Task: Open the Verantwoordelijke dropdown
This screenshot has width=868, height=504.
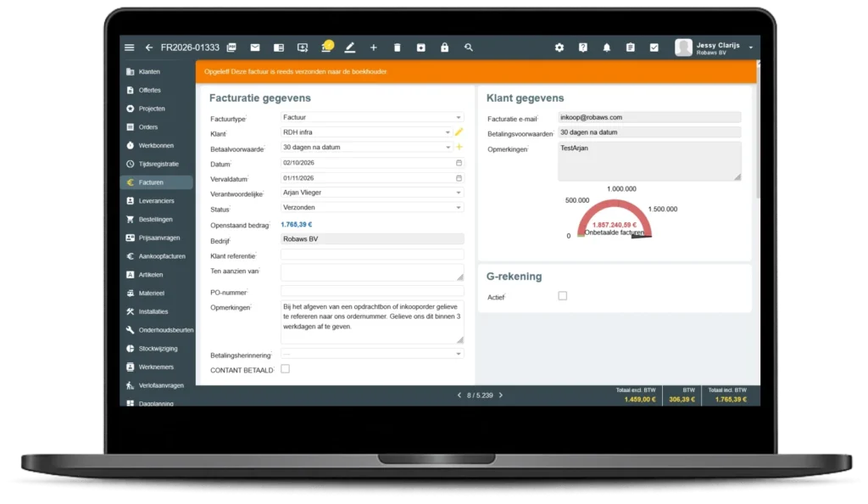Action: 372,193
